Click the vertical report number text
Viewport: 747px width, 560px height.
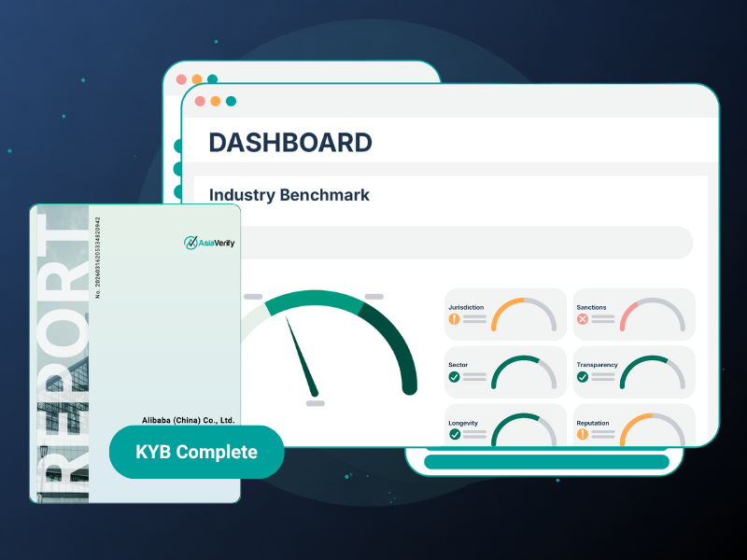click(98, 258)
